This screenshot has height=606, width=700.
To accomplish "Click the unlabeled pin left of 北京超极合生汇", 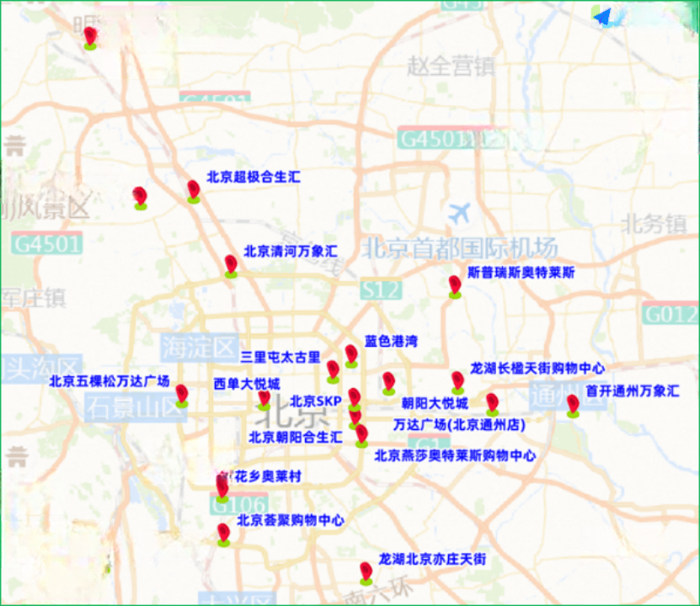I will (140, 199).
